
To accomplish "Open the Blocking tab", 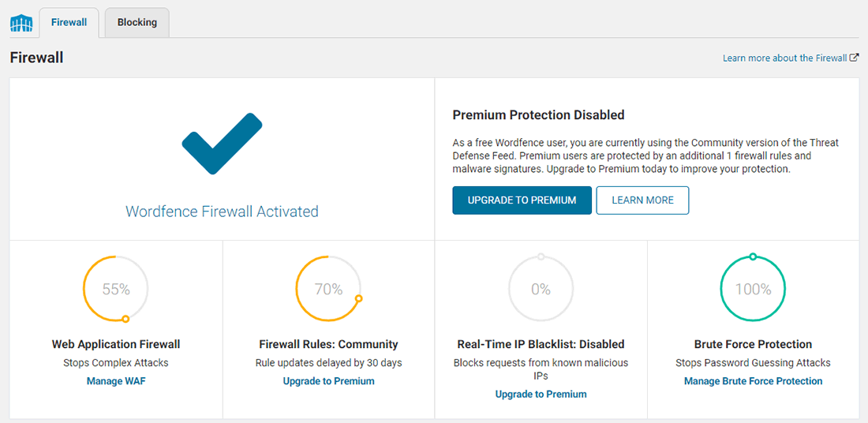I will tap(137, 22).
